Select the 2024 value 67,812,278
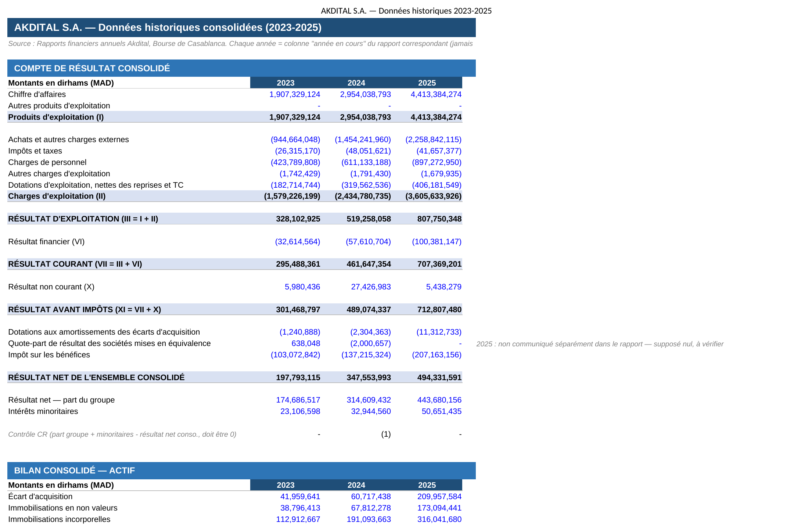Viewport: 812px width, 530px height. pos(371,508)
